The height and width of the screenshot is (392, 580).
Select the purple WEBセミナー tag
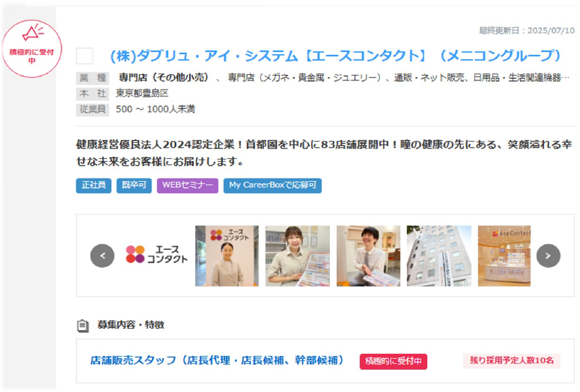tap(188, 185)
